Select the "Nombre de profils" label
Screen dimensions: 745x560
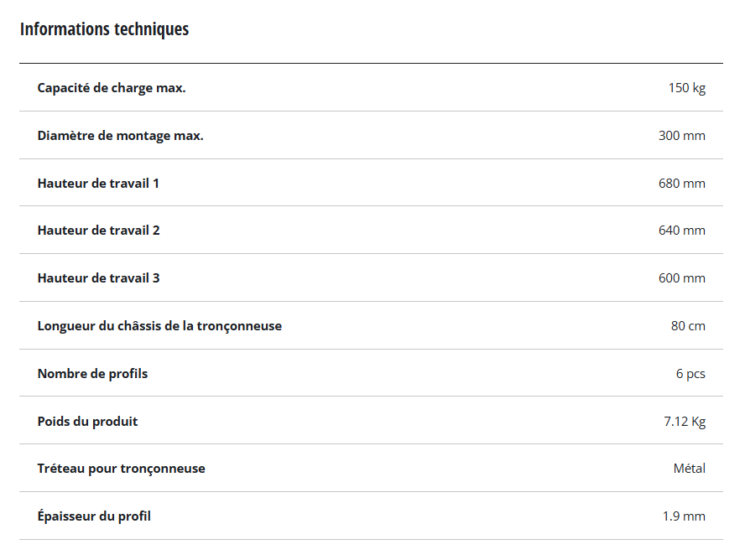pyautogui.click(x=92, y=374)
